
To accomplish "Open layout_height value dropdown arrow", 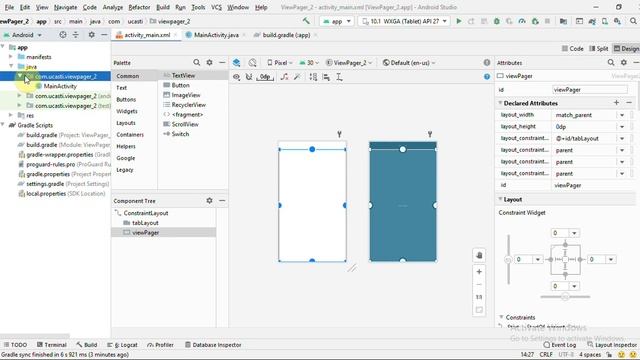I will coord(622,127).
